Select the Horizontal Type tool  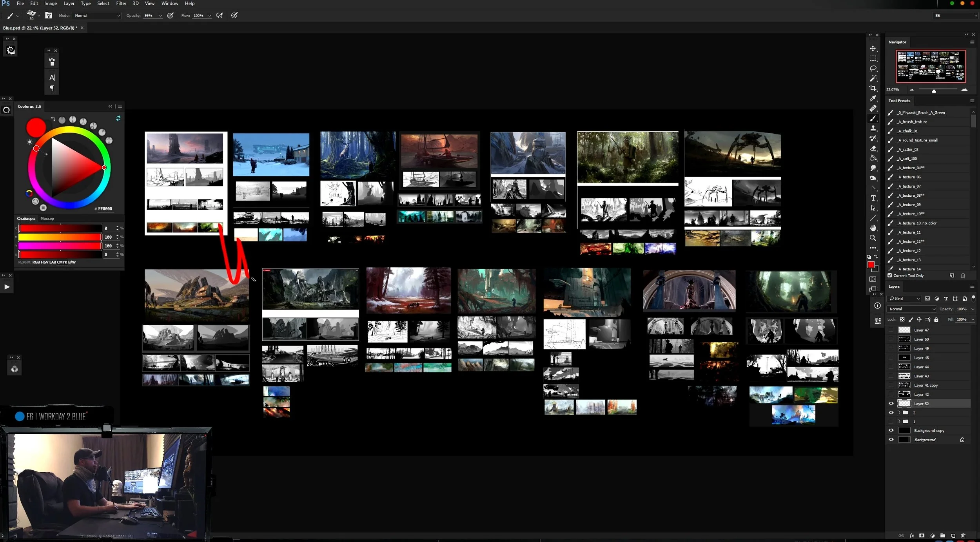click(873, 198)
